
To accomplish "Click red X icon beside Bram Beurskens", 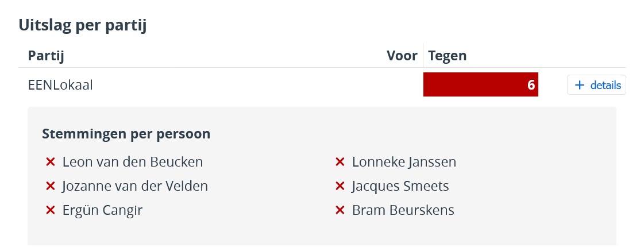I will 340,211.
